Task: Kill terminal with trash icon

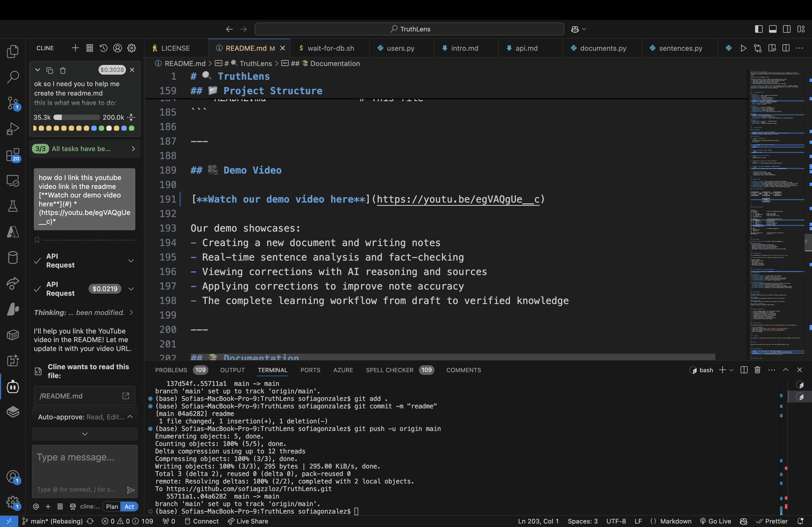Action: coord(757,370)
